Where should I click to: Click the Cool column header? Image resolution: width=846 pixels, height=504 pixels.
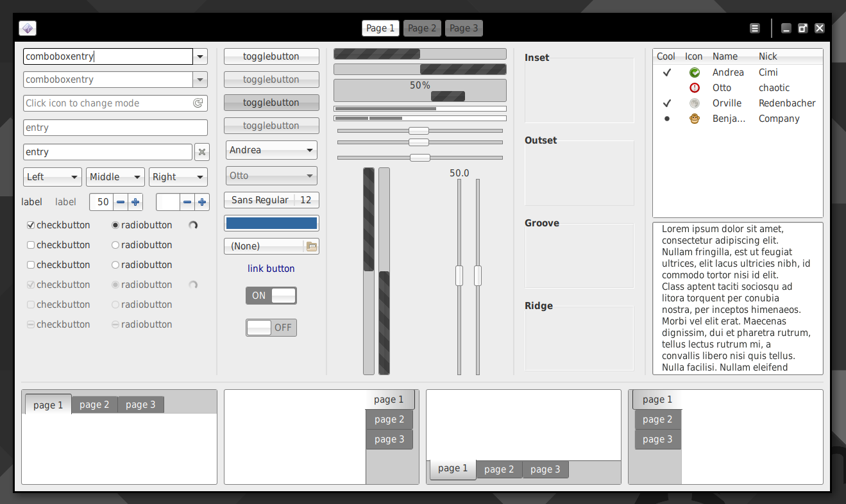666,56
